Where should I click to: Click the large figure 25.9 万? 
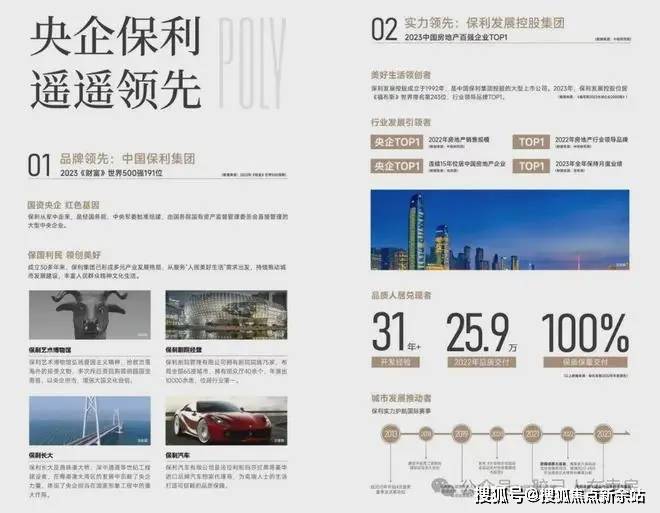(x=482, y=333)
